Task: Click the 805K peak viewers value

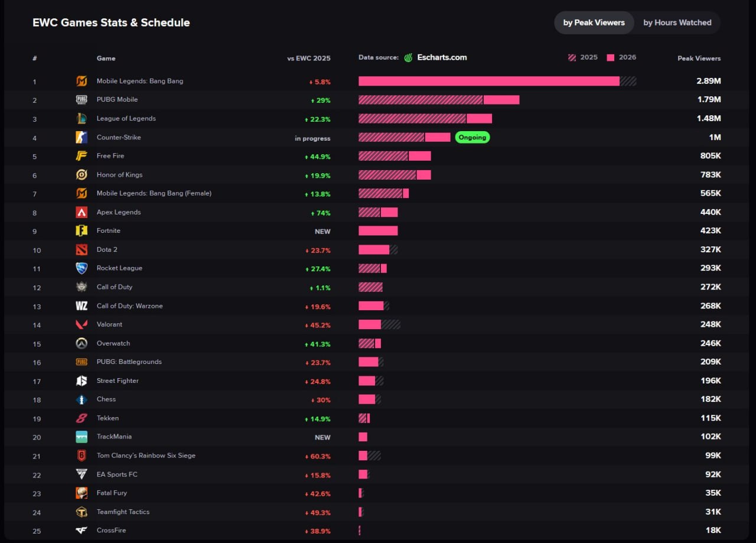Action: point(711,156)
